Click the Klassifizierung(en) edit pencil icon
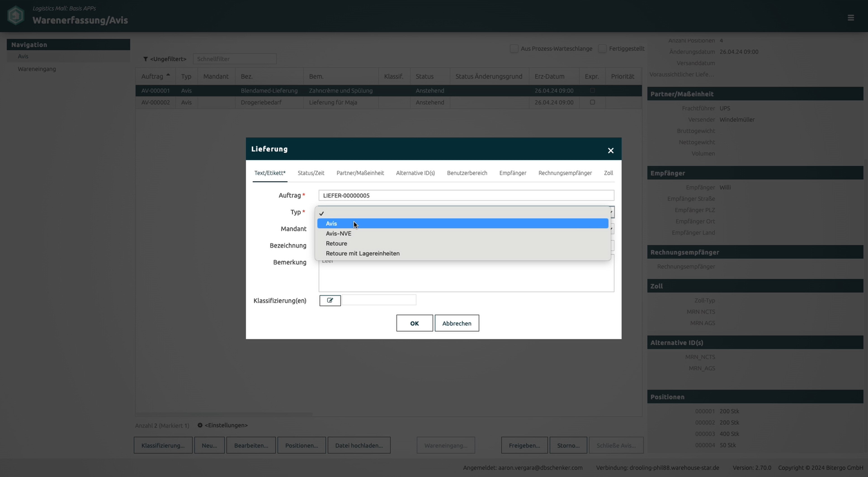Viewport: 868px width, 477px height. (330, 300)
